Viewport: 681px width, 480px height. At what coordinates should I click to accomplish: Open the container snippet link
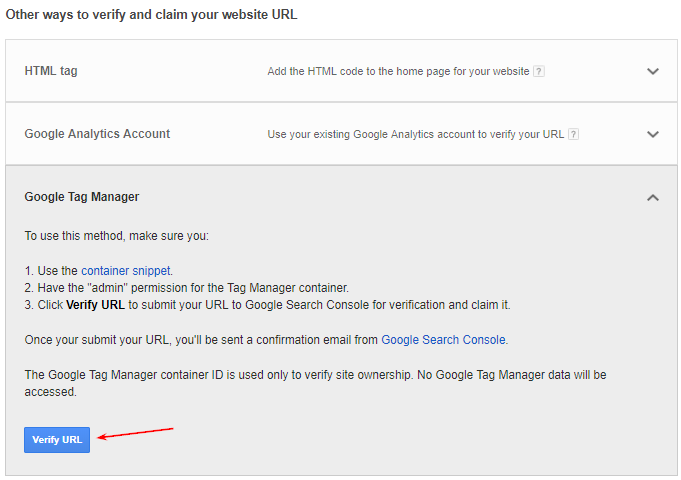[126, 271]
